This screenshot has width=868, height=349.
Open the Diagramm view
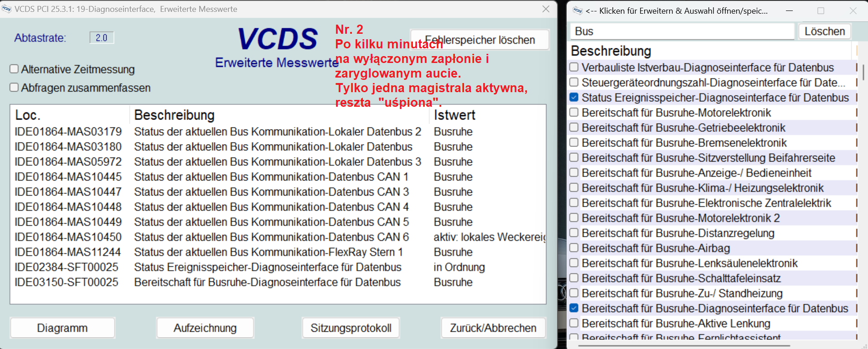[62, 328]
